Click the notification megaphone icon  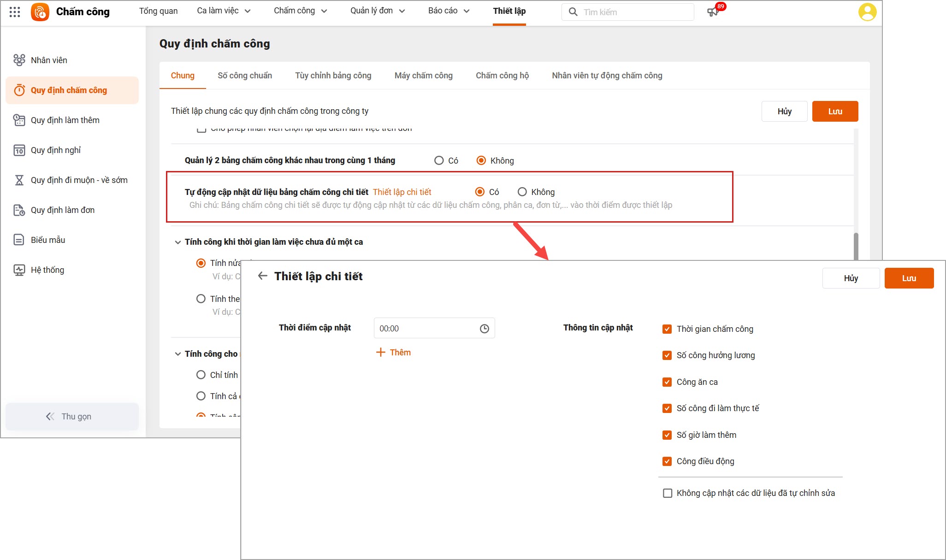[713, 12]
